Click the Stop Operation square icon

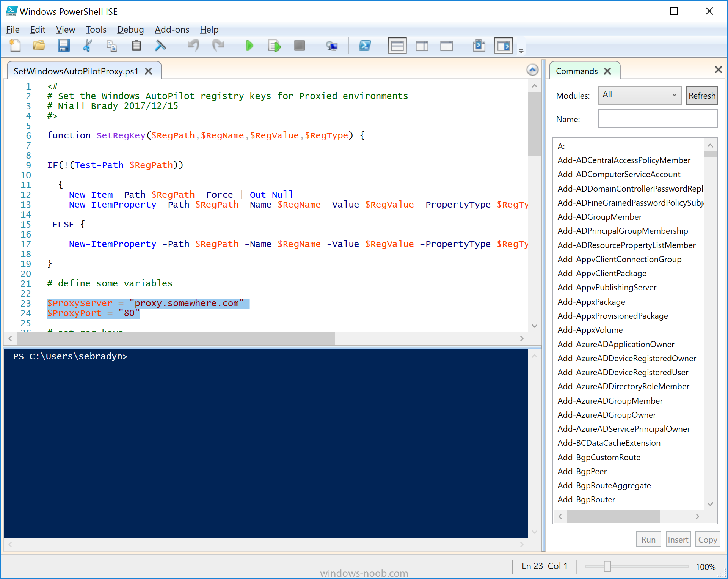(300, 46)
